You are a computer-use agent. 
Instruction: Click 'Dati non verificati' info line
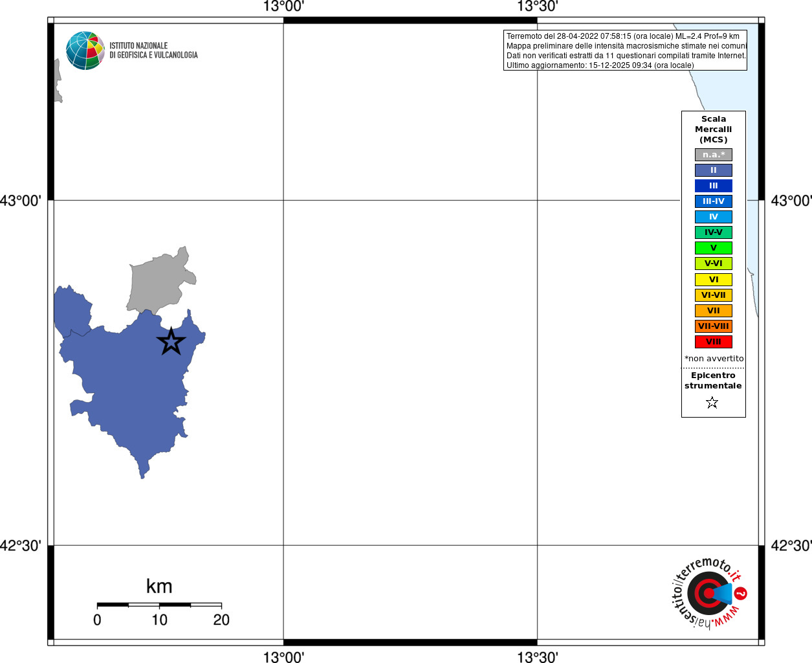tap(626, 56)
